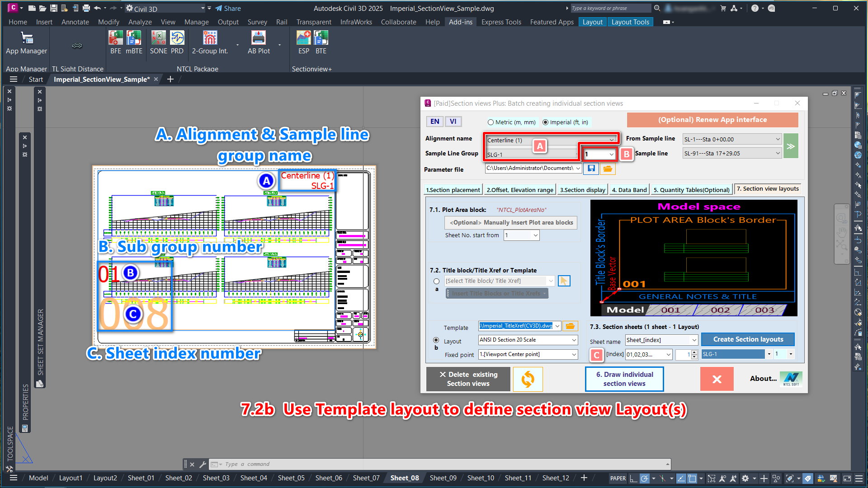Click the Create Section layouts button
868x488 pixels.
[x=748, y=339]
